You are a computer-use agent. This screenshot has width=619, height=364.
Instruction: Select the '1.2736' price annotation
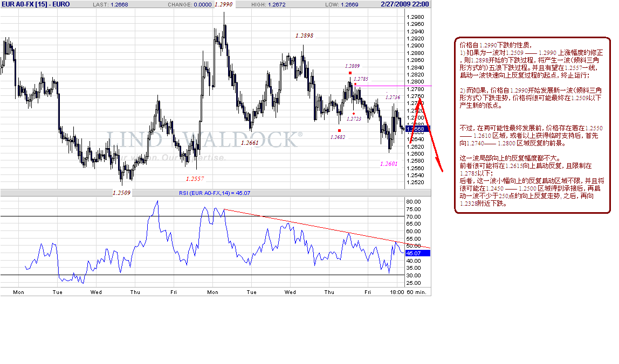click(x=393, y=97)
